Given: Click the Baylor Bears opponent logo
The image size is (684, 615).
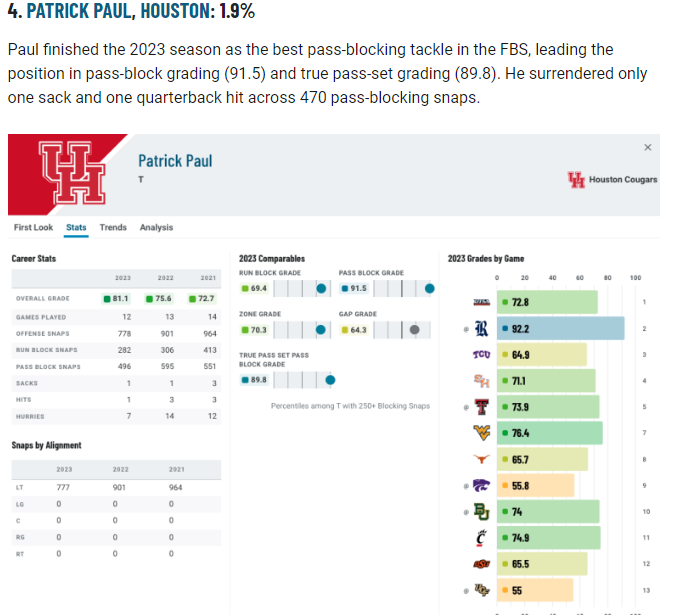Looking at the screenshot, I should (481, 511).
